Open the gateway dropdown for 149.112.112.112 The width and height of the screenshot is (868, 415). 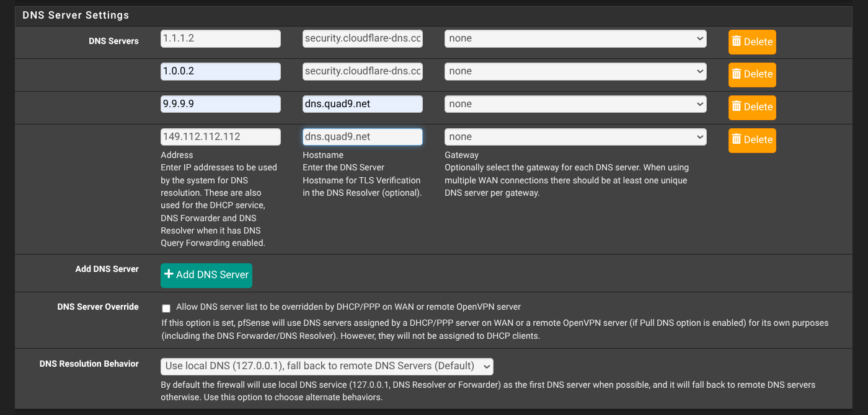coord(575,137)
